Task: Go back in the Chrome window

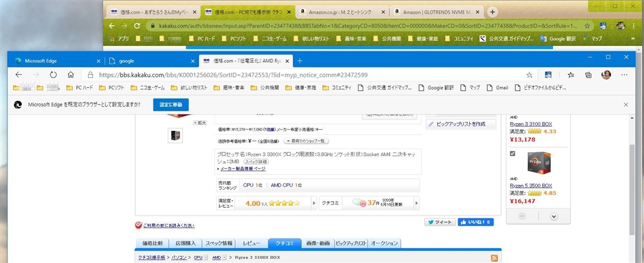Action: [112, 25]
